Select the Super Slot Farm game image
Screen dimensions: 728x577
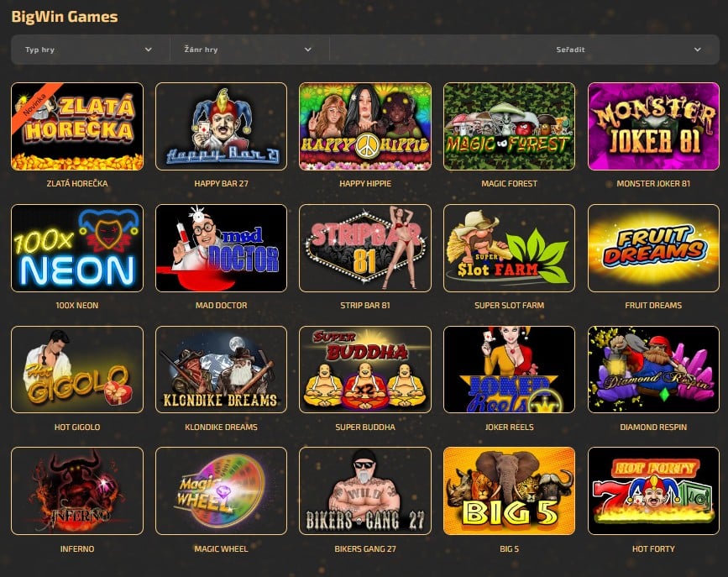(x=510, y=248)
